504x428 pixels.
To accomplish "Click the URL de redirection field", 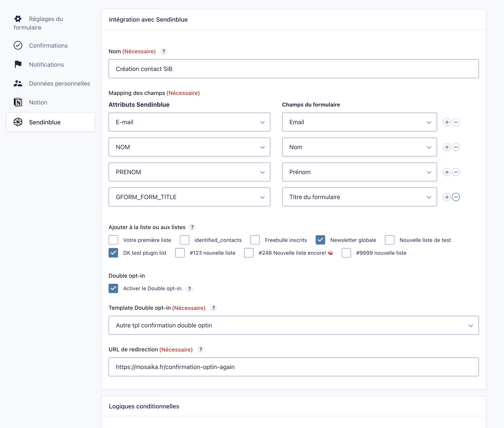I will point(294,367).
